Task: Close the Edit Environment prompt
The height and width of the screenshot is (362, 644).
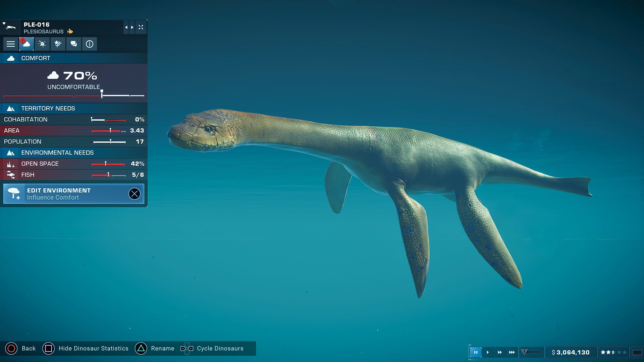Action: tap(135, 194)
